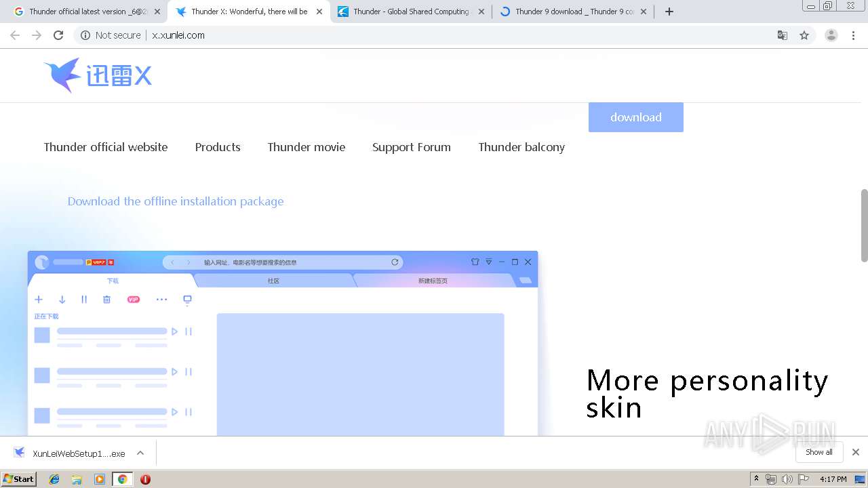Click the Xunlei X logo
The height and width of the screenshot is (488, 868).
pos(98,75)
